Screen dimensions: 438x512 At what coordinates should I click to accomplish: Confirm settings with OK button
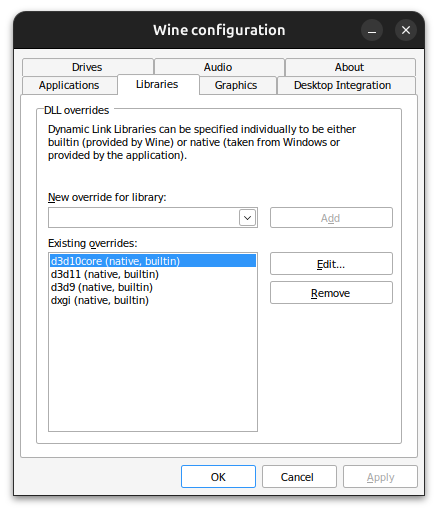coord(218,477)
